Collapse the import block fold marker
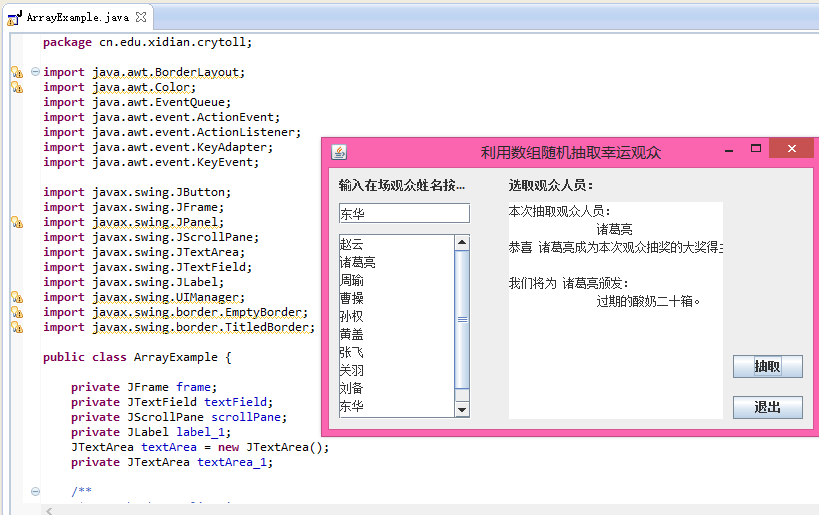 click(x=35, y=72)
